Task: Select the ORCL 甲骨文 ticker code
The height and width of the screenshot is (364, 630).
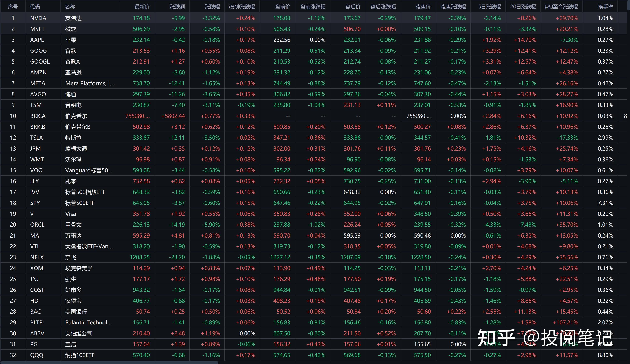Action: tap(37, 225)
